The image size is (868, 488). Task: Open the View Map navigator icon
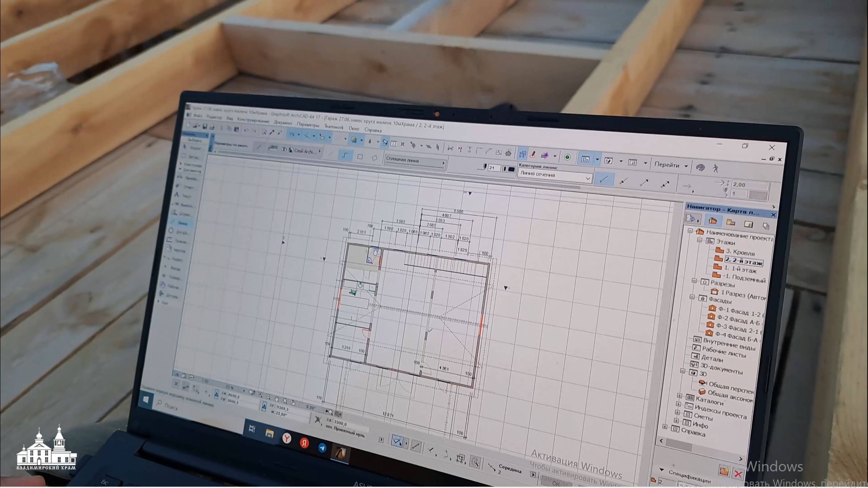(x=731, y=222)
